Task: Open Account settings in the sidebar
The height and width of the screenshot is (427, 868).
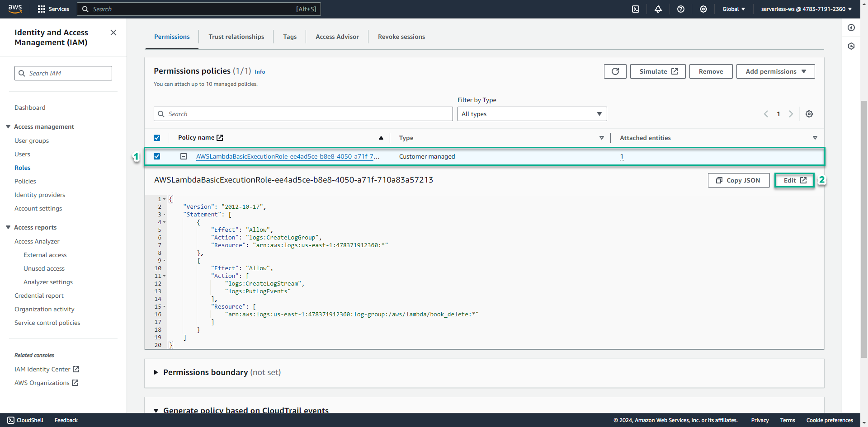Action: (38, 208)
